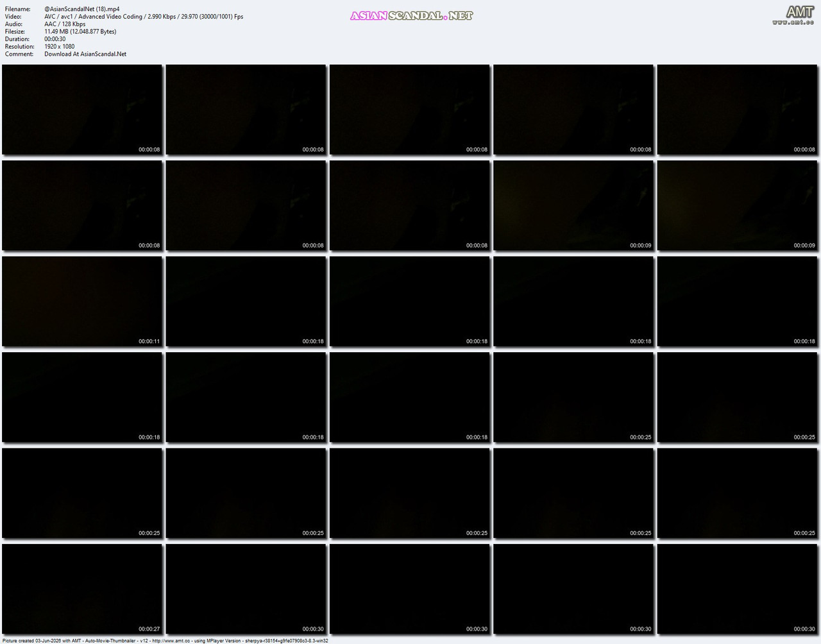Viewport: 821px width, 644px height.
Task: Click the 'Comment:' label
Action: click(19, 54)
